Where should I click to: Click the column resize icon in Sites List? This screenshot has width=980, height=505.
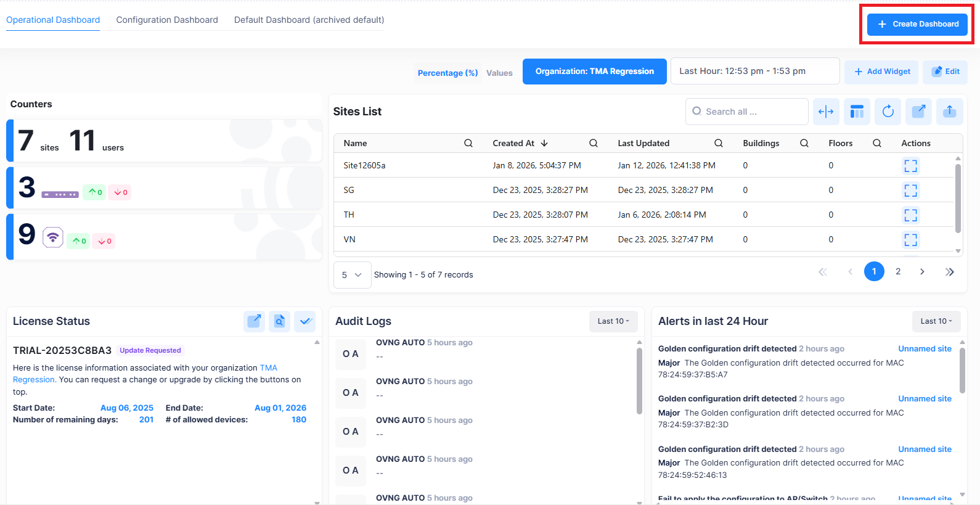[x=826, y=112]
